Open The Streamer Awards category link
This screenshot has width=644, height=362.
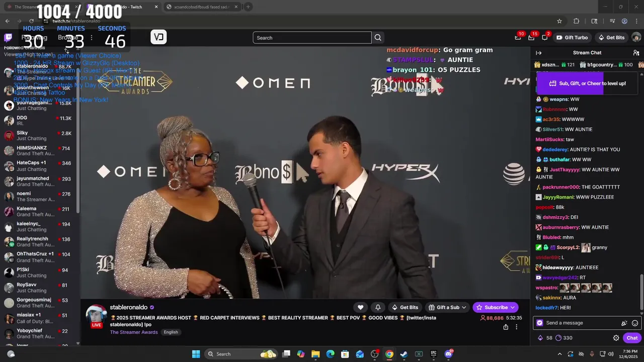134,332
